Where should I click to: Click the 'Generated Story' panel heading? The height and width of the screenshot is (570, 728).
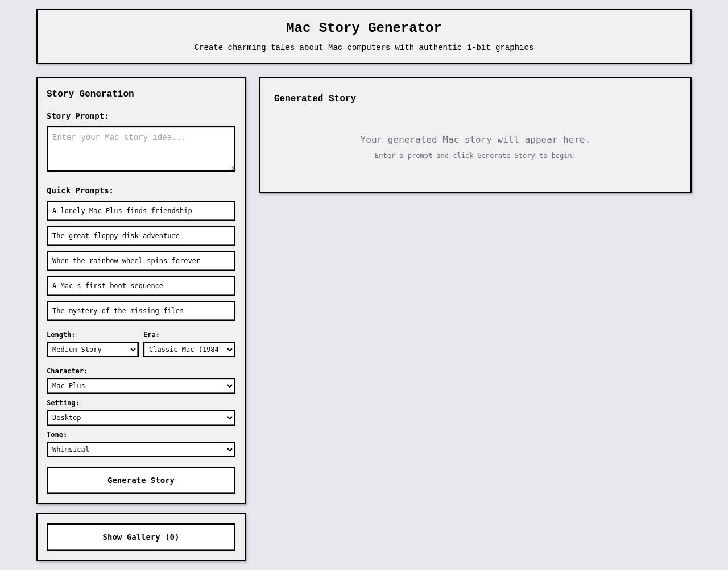[315, 98]
